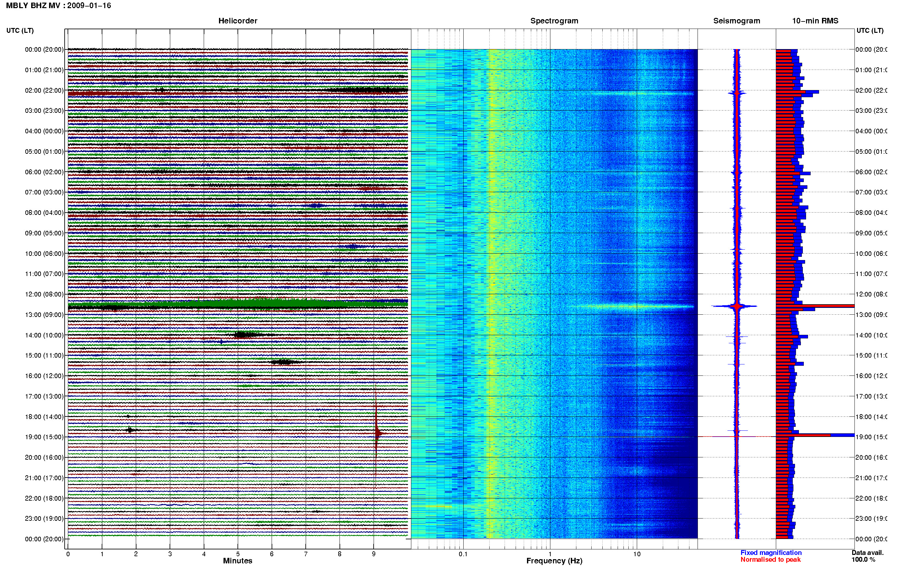This screenshot has height=578, width=924.
Task: Click the left time label '03:00 (23:00)'
Action: click(44, 111)
